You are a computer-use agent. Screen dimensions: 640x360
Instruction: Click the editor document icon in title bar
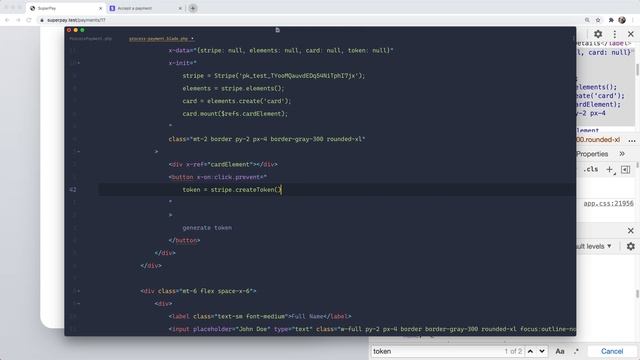278,30
